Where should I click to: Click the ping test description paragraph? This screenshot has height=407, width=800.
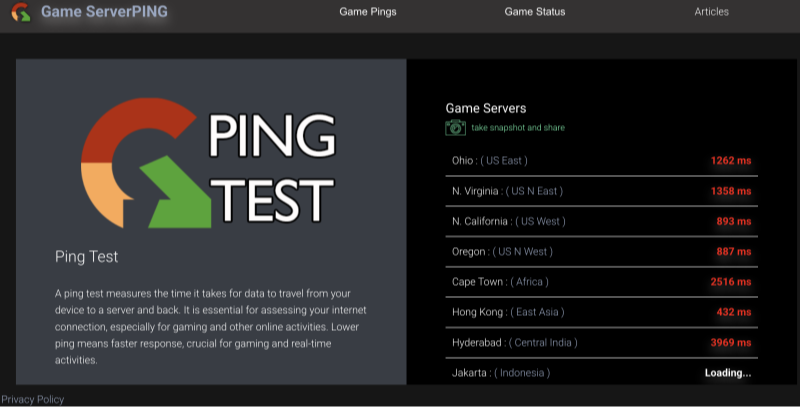coord(211,326)
